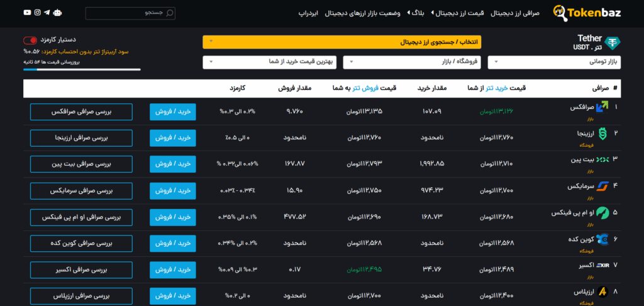Click the کارمزد column header

[238, 88]
